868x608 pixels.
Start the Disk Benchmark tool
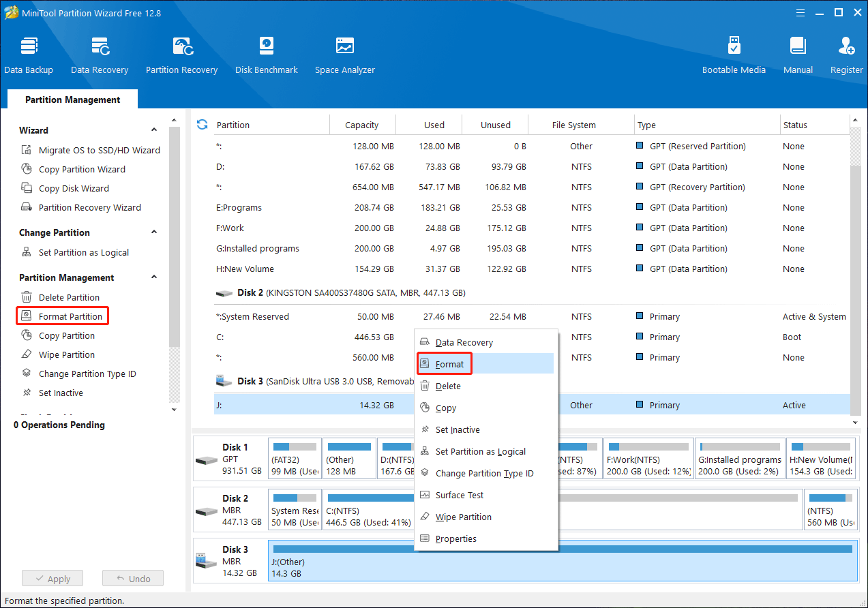tap(267, 55)
